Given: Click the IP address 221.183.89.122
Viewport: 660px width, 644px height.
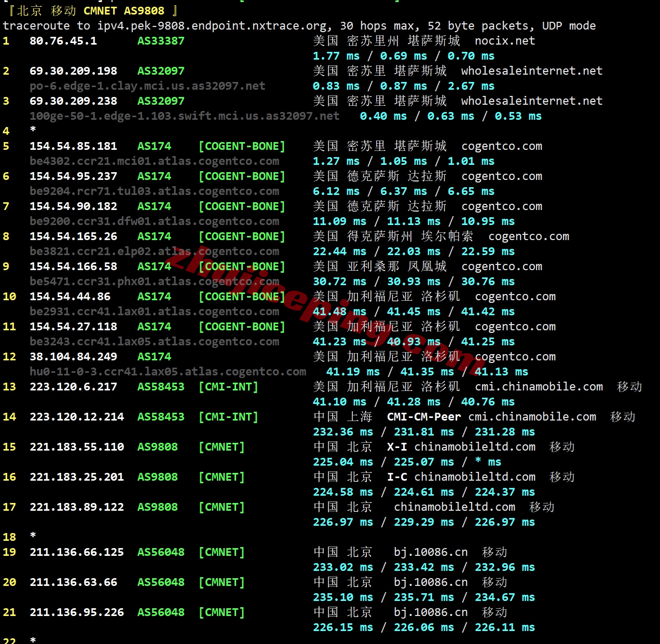Looking at the screenshot, I should [77, 507].
